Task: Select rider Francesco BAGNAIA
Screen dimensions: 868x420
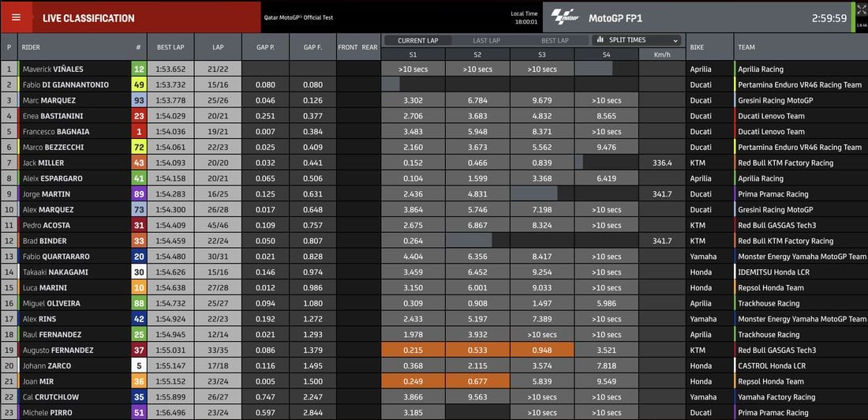Action: tap(56, 132)
